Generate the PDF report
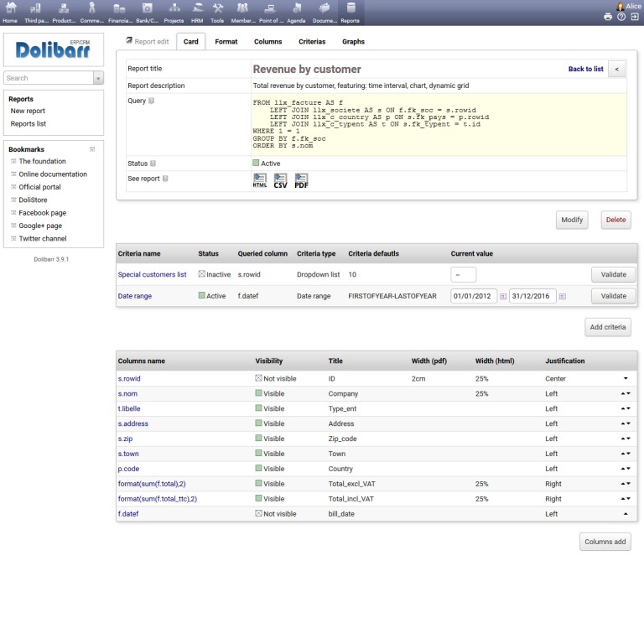 (x=301, y=179)
